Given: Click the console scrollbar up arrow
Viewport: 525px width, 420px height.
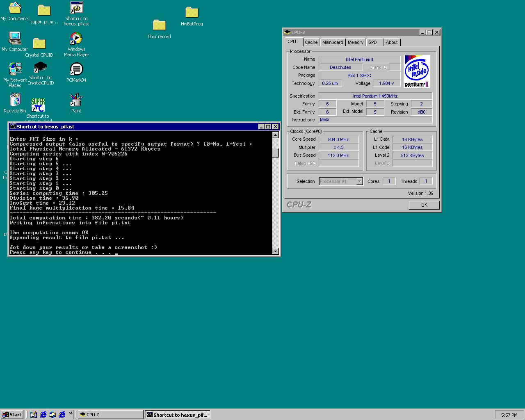Looking at the screenshot, I should tap(276, 135).
